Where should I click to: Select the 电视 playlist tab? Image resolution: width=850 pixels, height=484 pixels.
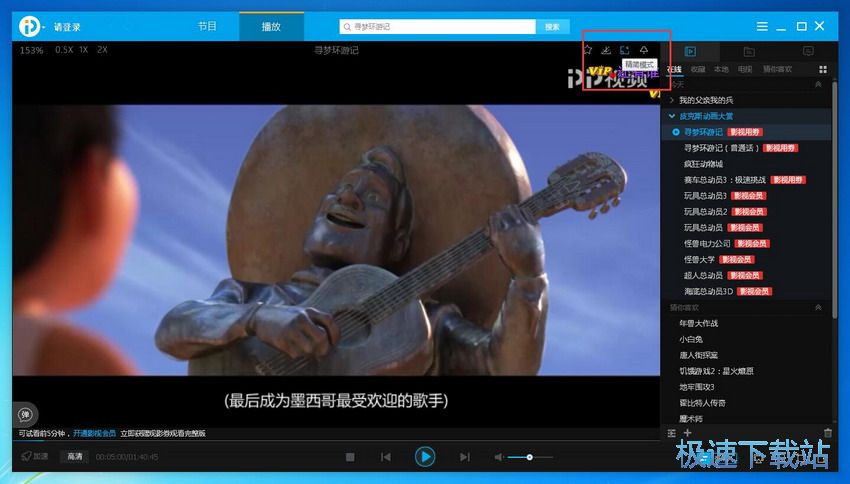point(745,69)
